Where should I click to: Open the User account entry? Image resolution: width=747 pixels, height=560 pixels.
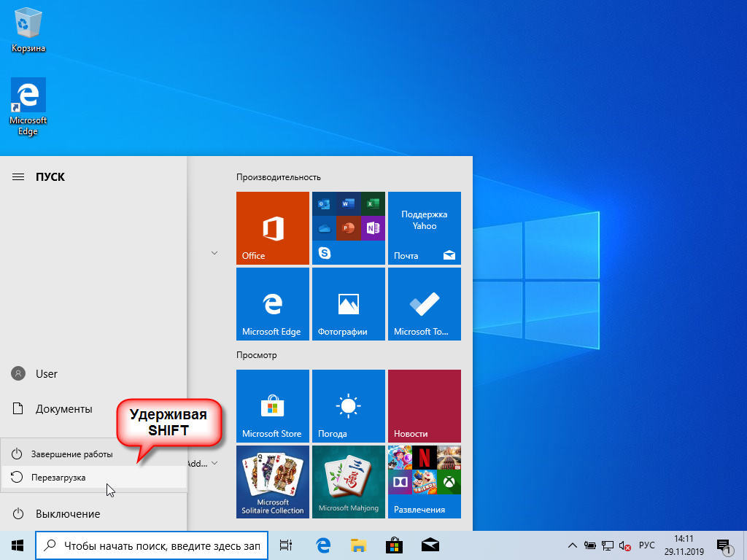coord(93,374)
